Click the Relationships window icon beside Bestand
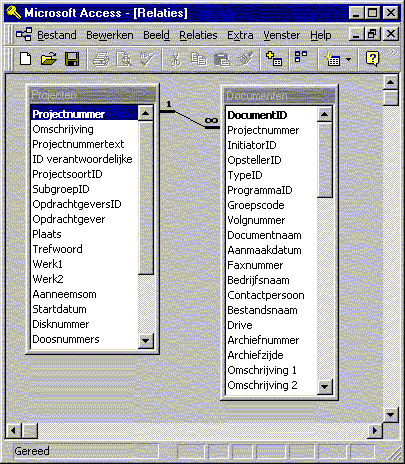The height and width of the screenshot is (464, 405). [x=24, y=35]
